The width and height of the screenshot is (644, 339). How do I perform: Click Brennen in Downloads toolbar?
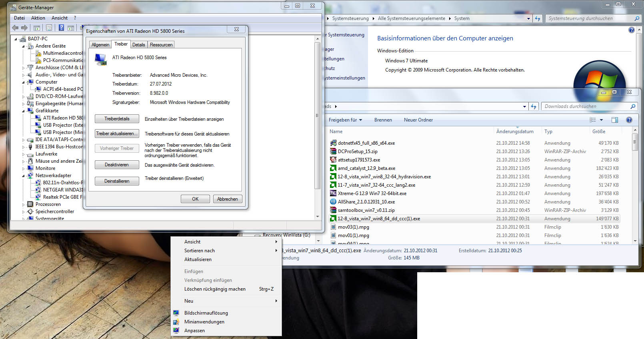383,120
